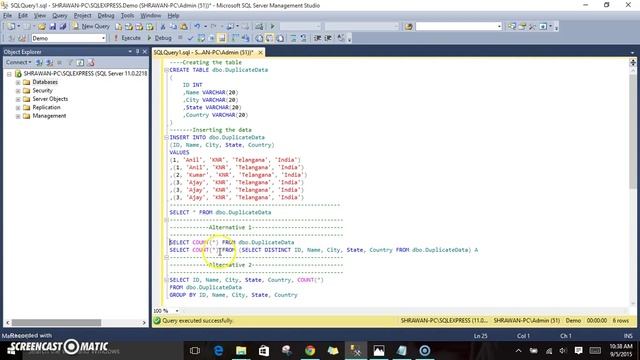The width and height of the screenshot is (640, 360).
Task: Click the Task View taskbar button
Action: click(x=195, y=351)
